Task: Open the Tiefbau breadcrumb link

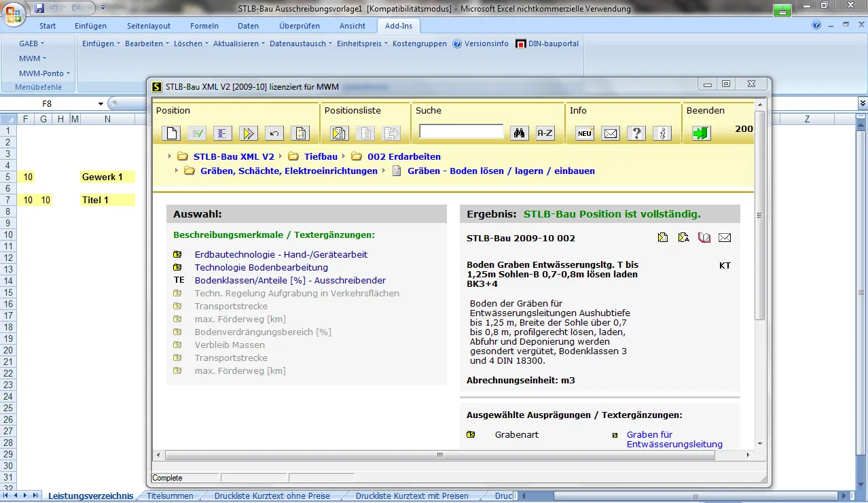Action: [321, 156]
